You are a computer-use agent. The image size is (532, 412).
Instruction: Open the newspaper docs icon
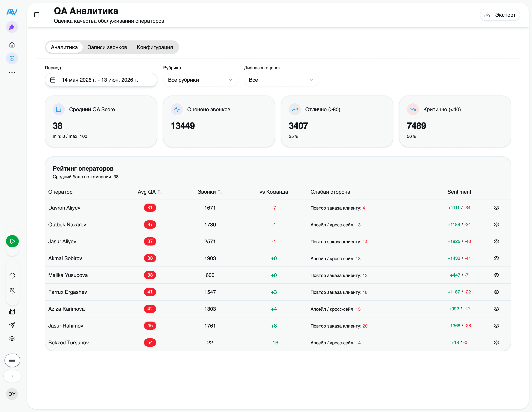click(x=12, y=312)
